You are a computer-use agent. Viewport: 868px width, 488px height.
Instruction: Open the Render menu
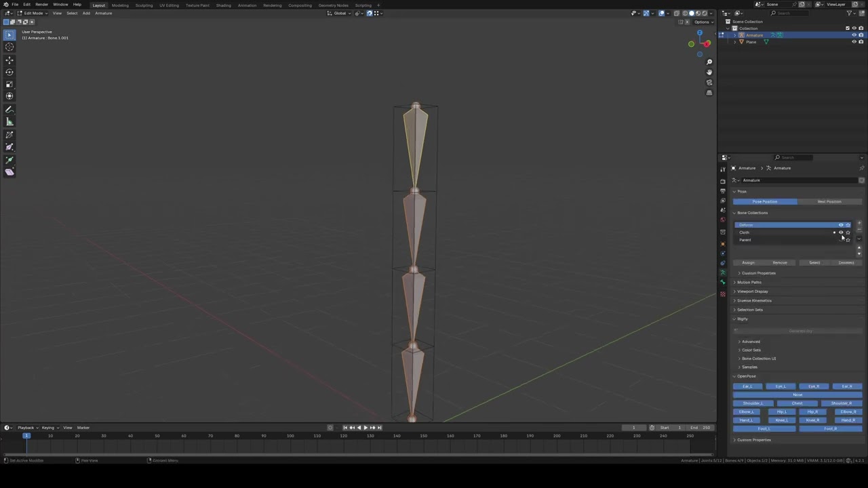(41, 5)
